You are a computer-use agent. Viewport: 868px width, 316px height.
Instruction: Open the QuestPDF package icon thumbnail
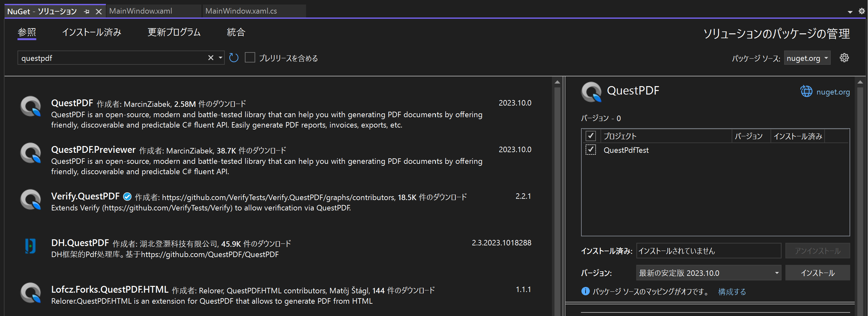(x=31, y=107)
